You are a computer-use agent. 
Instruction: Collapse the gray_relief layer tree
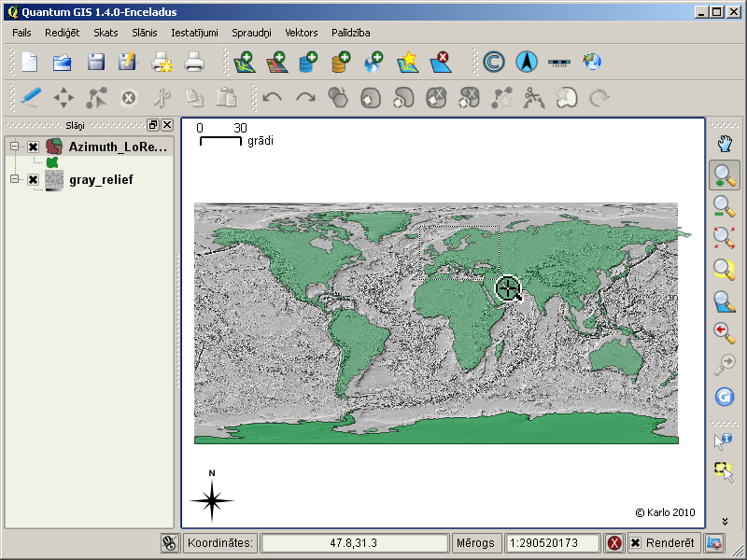[15, 179]
